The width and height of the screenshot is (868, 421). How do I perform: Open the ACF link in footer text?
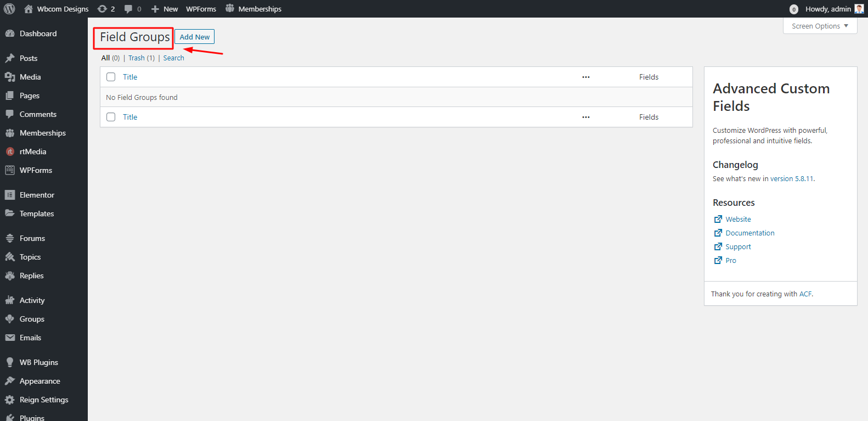(x=805, y=294)
